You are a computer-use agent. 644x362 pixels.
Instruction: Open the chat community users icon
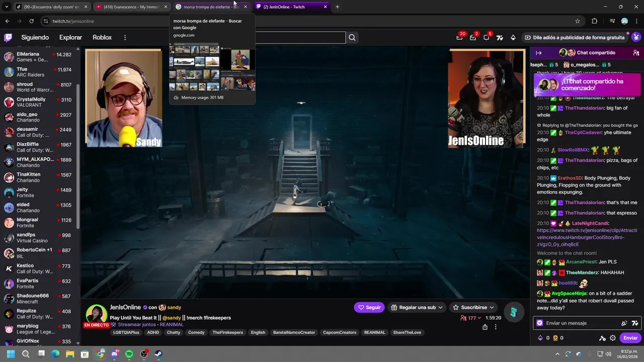point(636,52)
